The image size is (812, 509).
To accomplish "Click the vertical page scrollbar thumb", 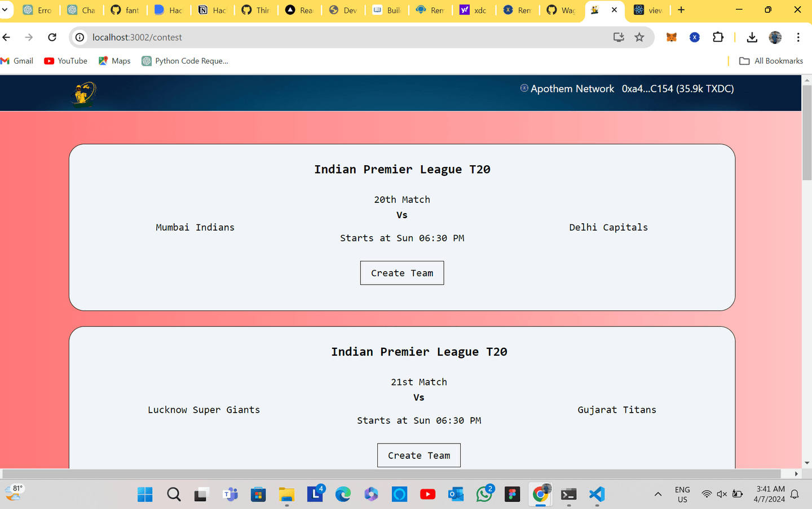I will [807, 134].
